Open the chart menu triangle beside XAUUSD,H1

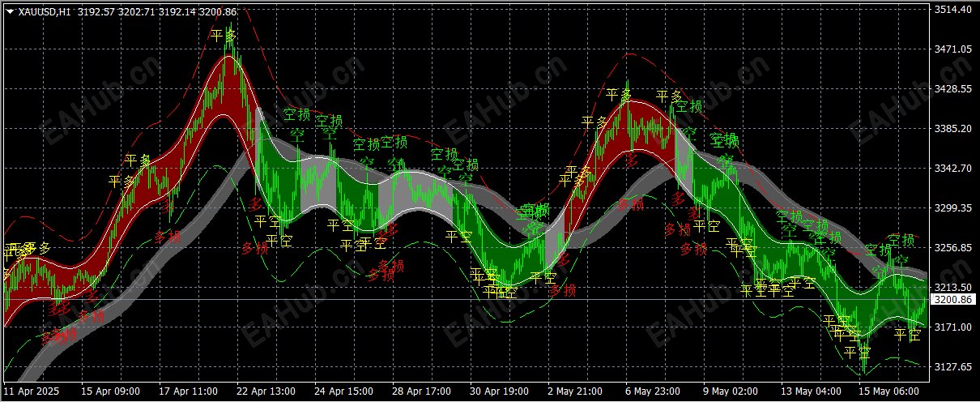tap(9, 12)
